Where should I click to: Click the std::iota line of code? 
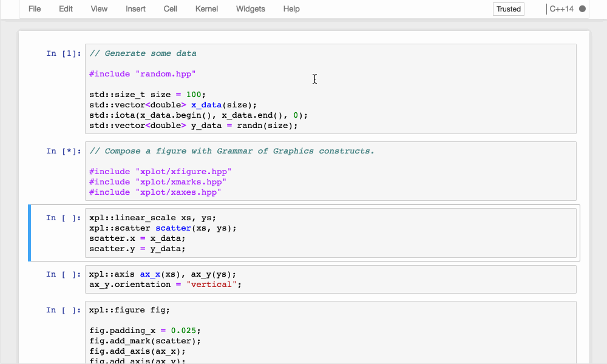[x=198, y=115]
